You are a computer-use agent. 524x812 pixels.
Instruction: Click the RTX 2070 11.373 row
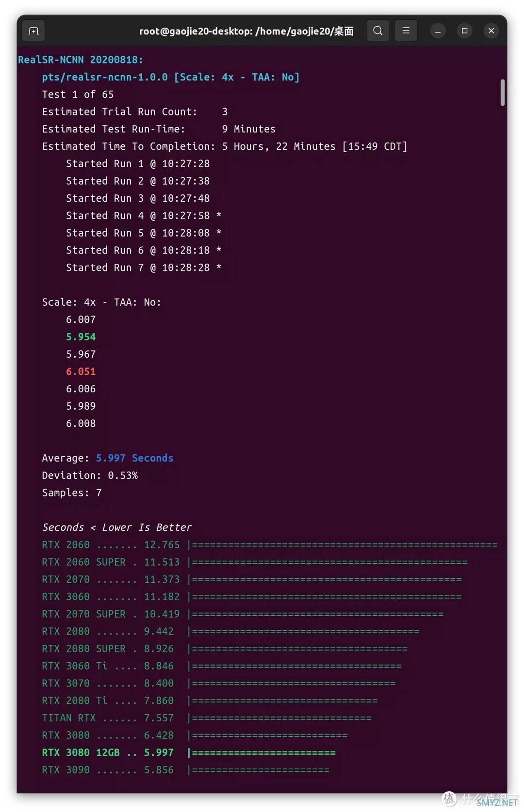252,580
